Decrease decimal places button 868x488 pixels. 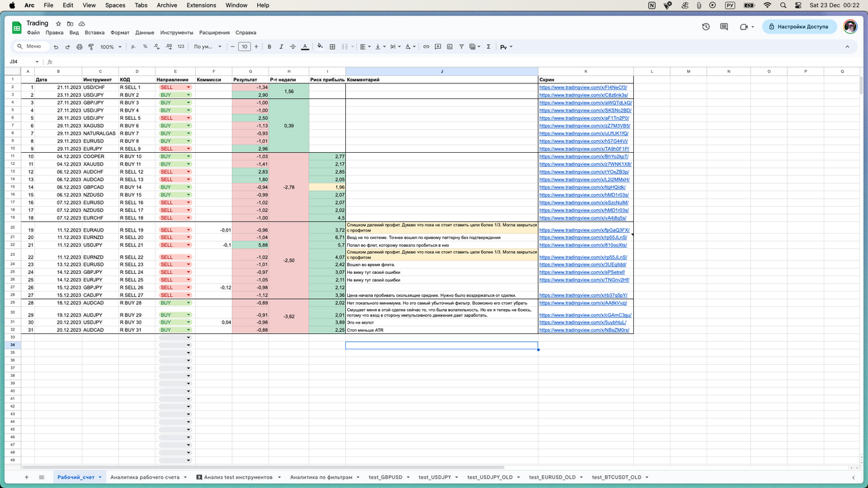pos(156,47)
